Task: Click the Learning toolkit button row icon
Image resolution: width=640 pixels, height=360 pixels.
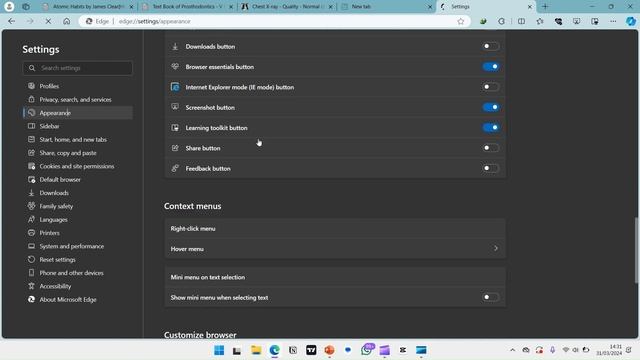Action: pyautogui.click(x=175, y=128)
